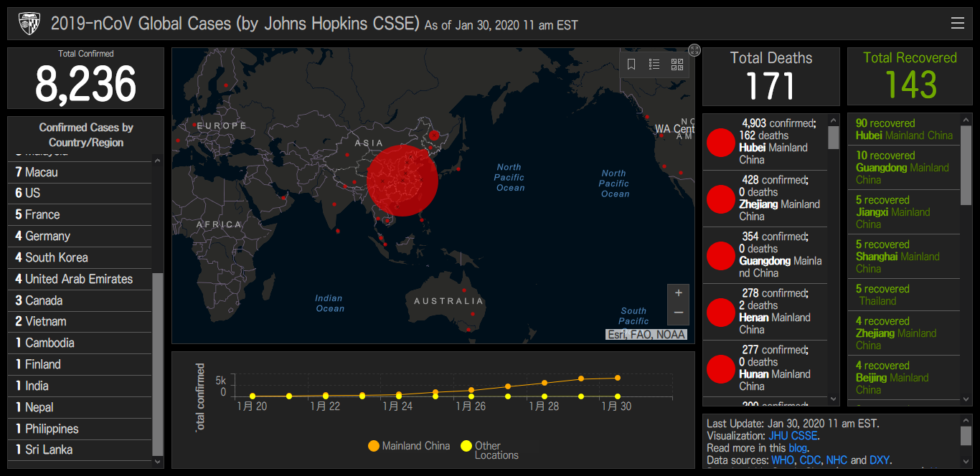Select the 4 Germany row
Image resolution: width=980 pixels, height=476 pixels.
[80, 237]
